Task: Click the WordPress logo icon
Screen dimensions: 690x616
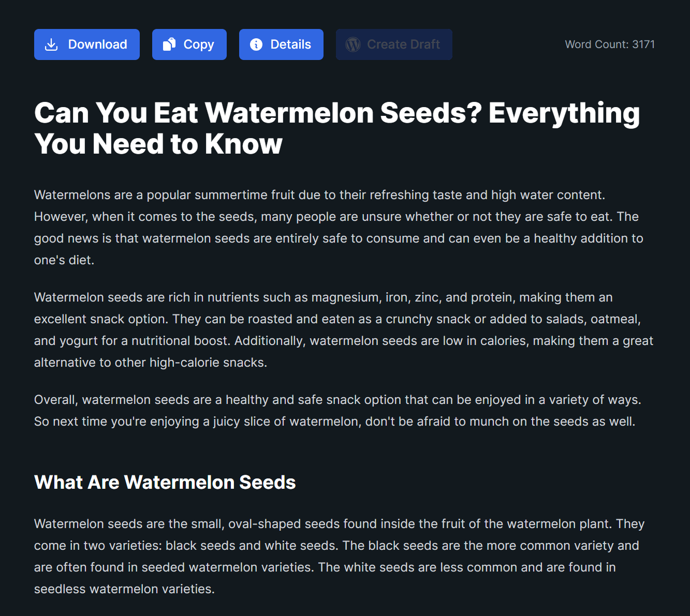Action: pos(353,44)
